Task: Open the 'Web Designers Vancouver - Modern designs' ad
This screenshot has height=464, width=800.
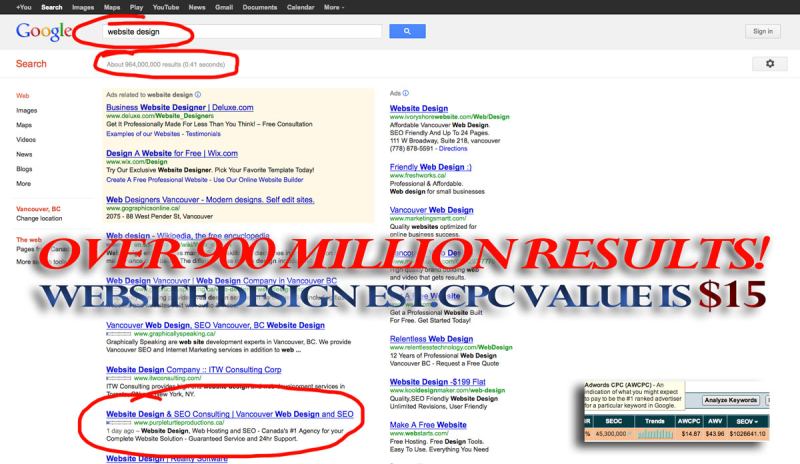Action: pyautogui.click(x=210, y=200)
